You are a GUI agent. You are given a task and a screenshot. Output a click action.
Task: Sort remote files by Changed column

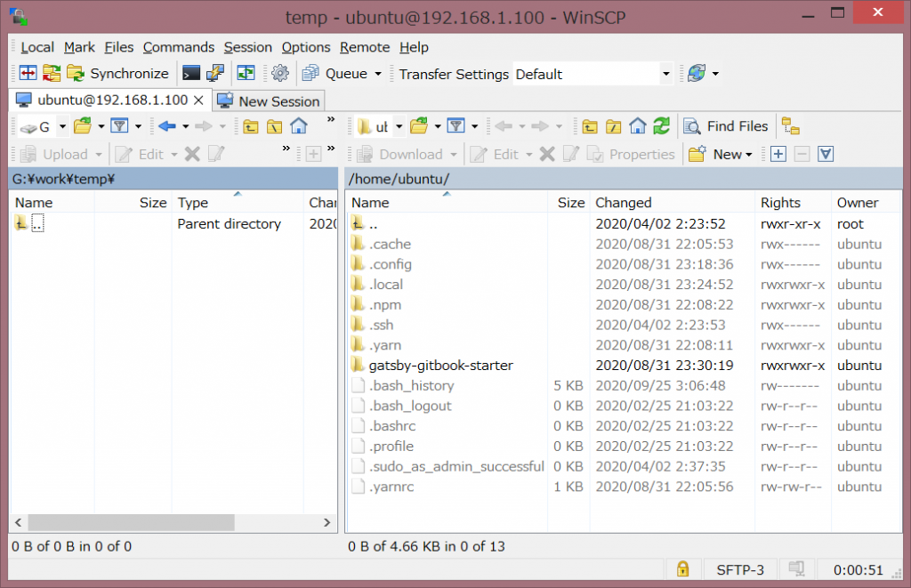pos(673,202)
